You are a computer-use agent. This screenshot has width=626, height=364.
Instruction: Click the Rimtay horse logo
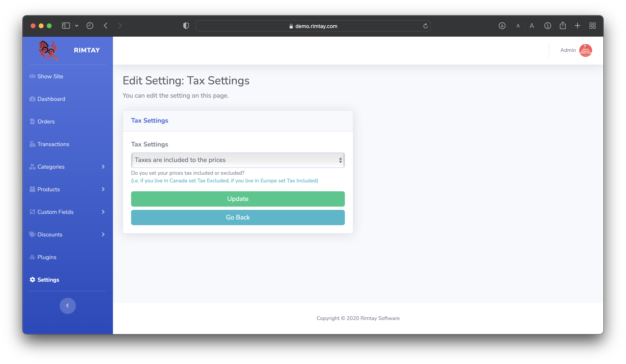pos(48,50)
